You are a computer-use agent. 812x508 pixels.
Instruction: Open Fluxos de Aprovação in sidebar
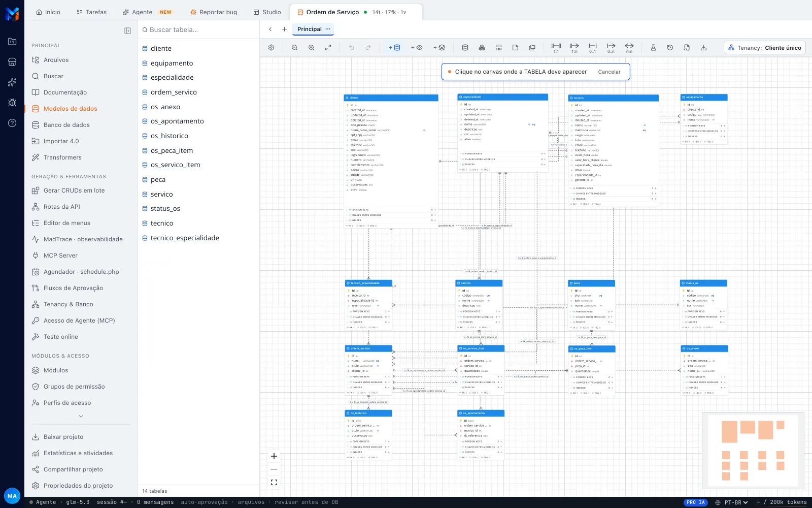[73, 288]
